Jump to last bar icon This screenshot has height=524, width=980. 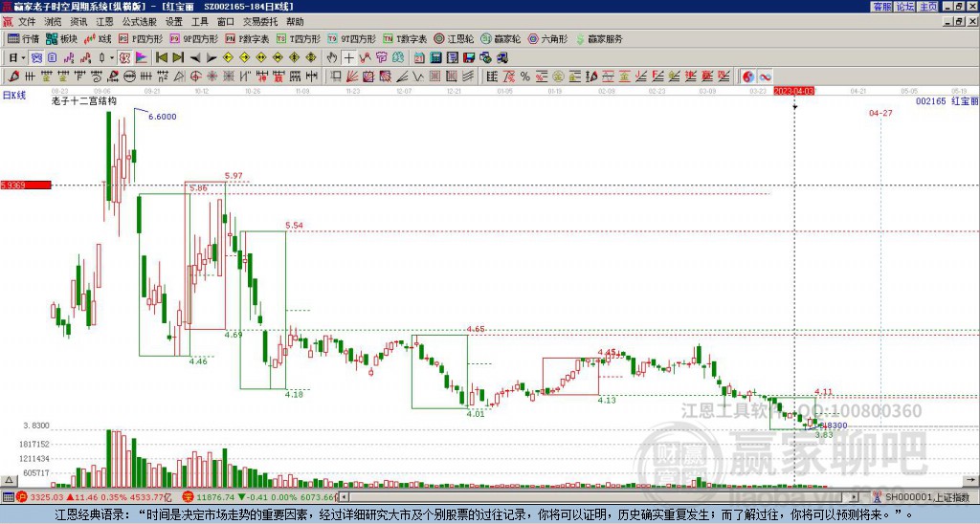coord(178,57)
